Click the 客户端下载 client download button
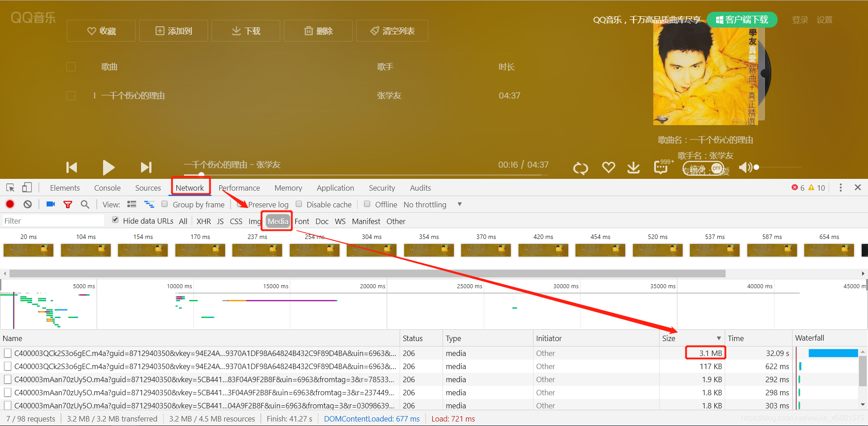 [x=742, y=19]
